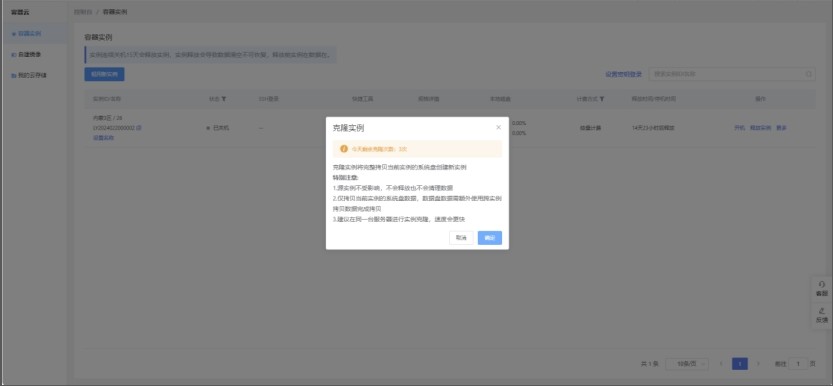
Task: Go to next page with the right arrow
Action: [758, 364]
